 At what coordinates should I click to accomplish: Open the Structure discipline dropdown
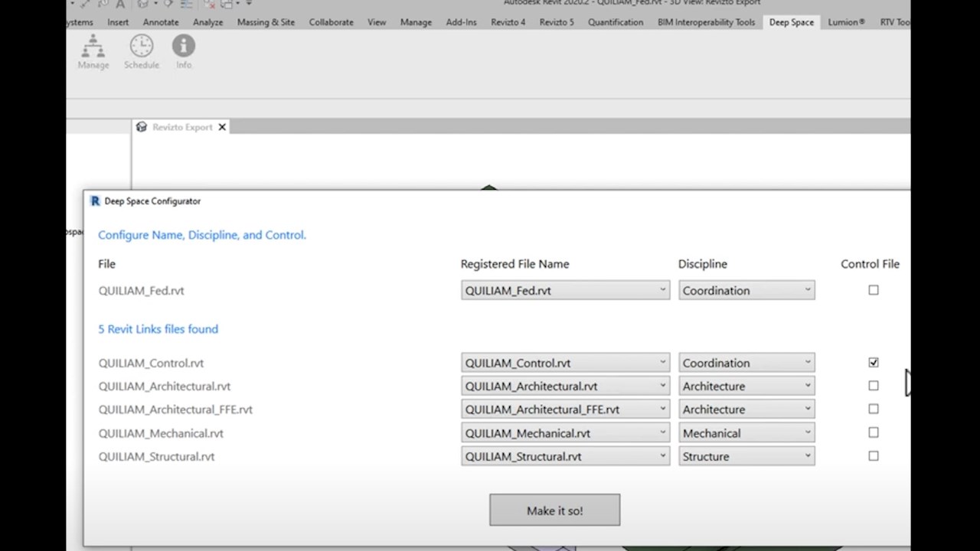pyautogui.click(x=746, y=456)
